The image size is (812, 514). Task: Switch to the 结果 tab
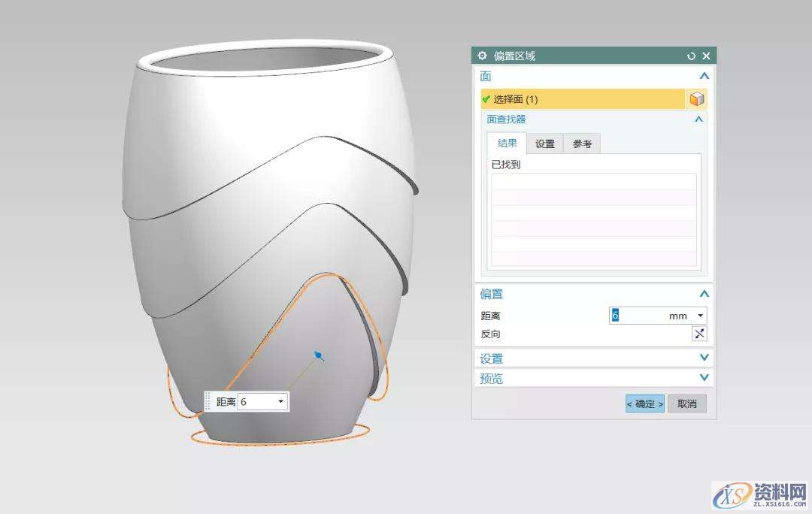(x=507, y=144)
